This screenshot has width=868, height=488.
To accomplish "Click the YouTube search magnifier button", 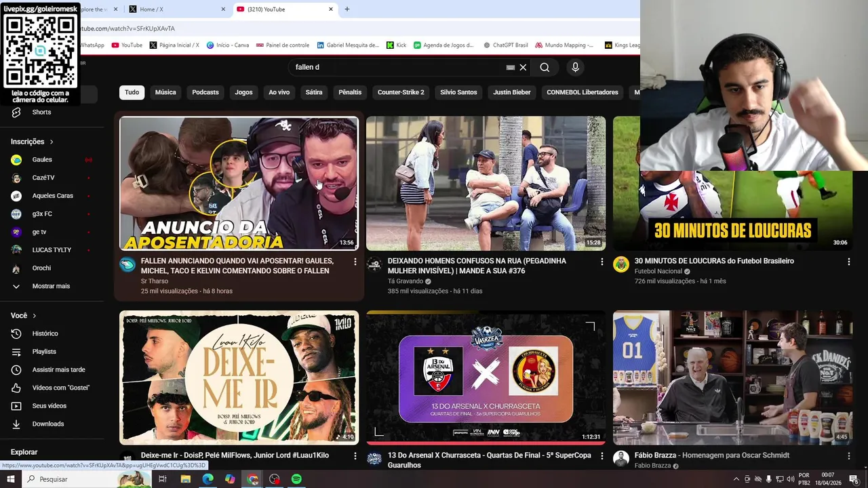I will pyautogui.click(x=545, y=67).
